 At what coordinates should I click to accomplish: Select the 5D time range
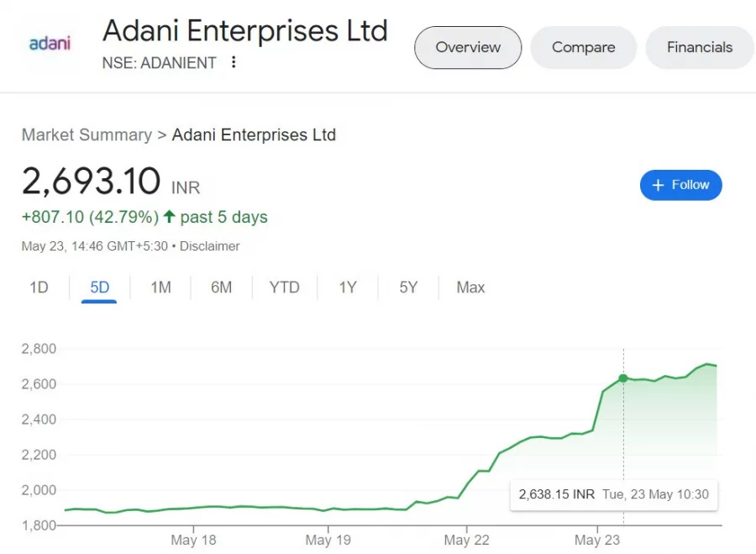99,288
